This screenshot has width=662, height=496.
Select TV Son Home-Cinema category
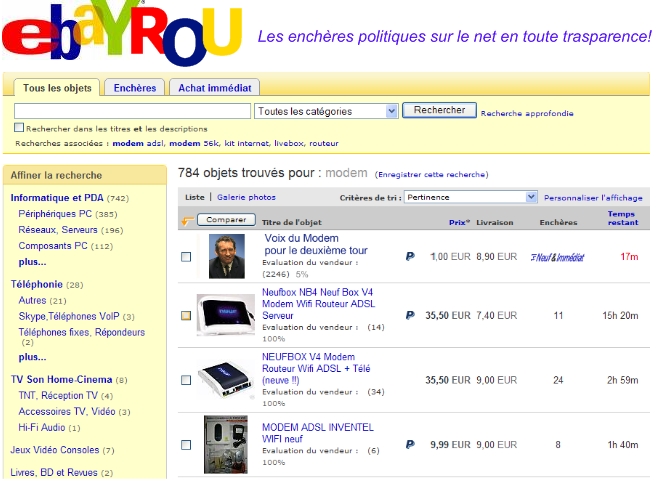61,379
